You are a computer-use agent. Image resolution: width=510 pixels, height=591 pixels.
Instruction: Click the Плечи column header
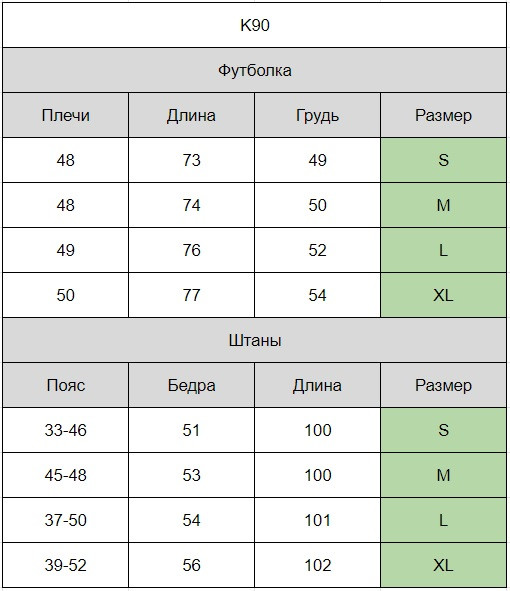click(66, 115)
